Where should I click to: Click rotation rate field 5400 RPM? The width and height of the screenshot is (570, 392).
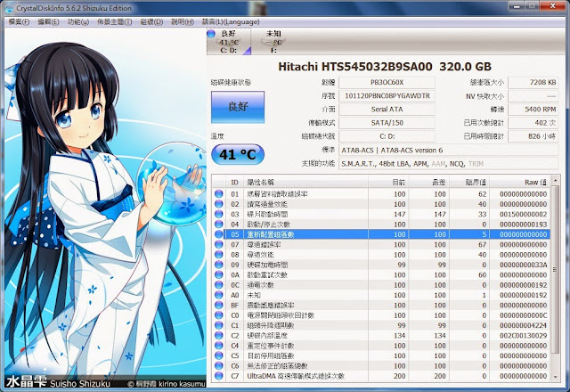(533, 110)
